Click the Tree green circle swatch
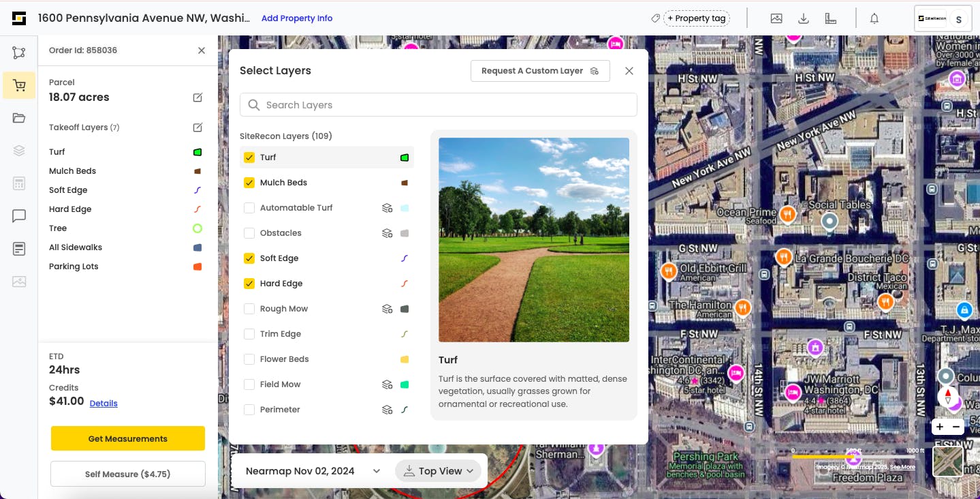980x499 pixels. pyautogui.click(x=197, y=228)
